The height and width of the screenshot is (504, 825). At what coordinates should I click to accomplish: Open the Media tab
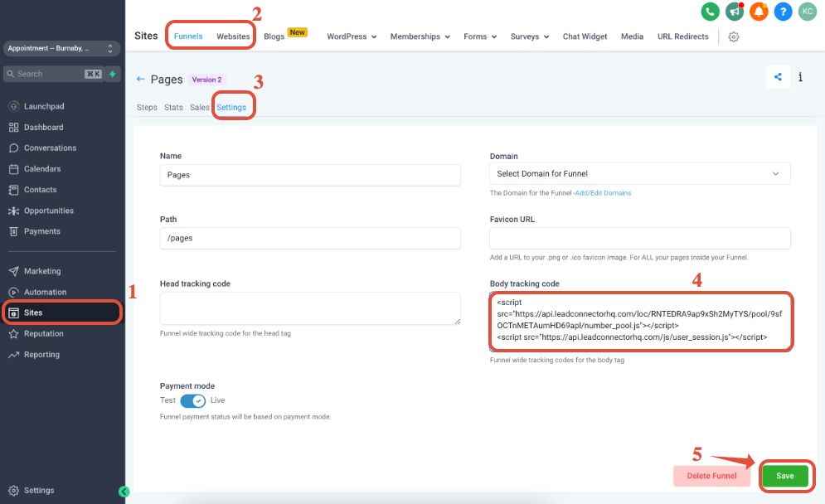coord(632,36)
